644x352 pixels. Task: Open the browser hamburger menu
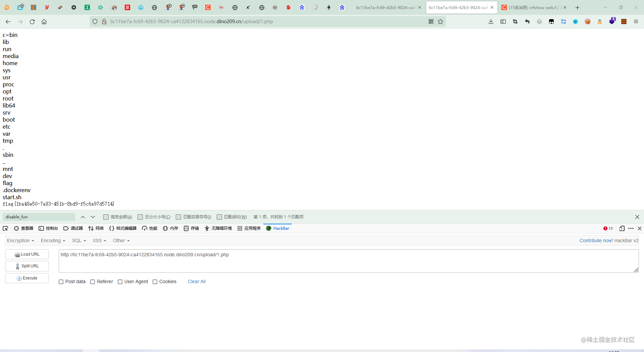[x=636, y=21]
